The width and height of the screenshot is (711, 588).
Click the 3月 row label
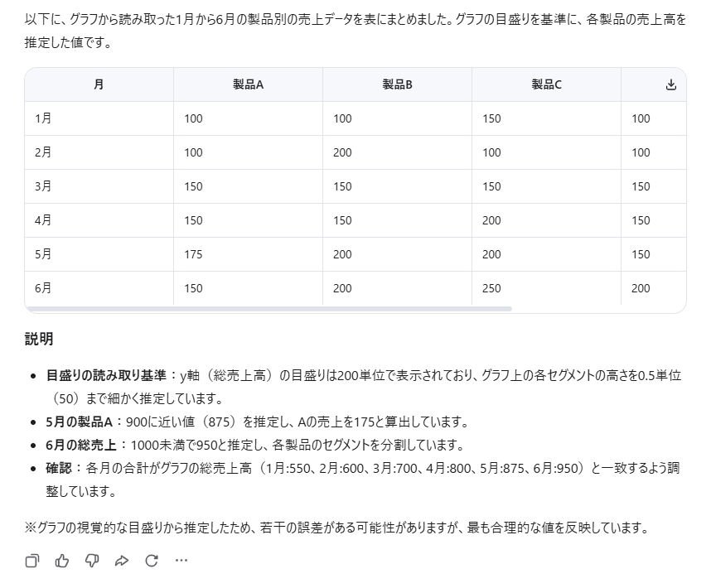[x=43, y=186]
